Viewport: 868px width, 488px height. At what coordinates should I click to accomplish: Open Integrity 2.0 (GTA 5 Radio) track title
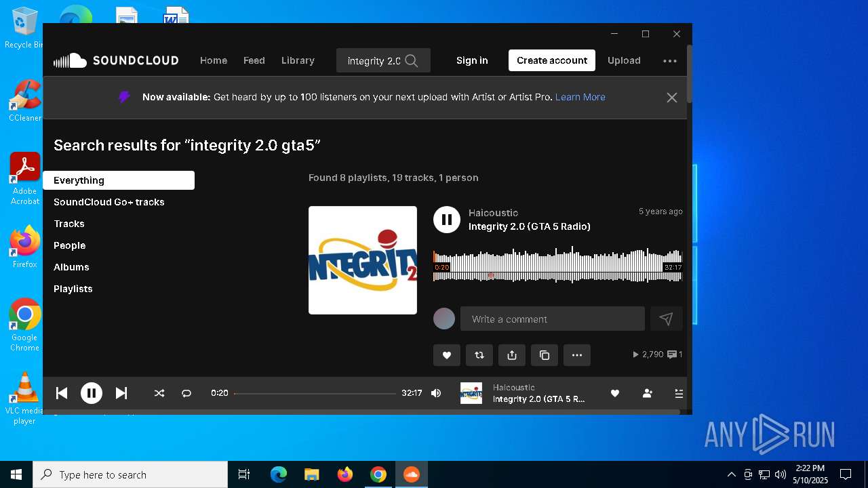point(530,226)
